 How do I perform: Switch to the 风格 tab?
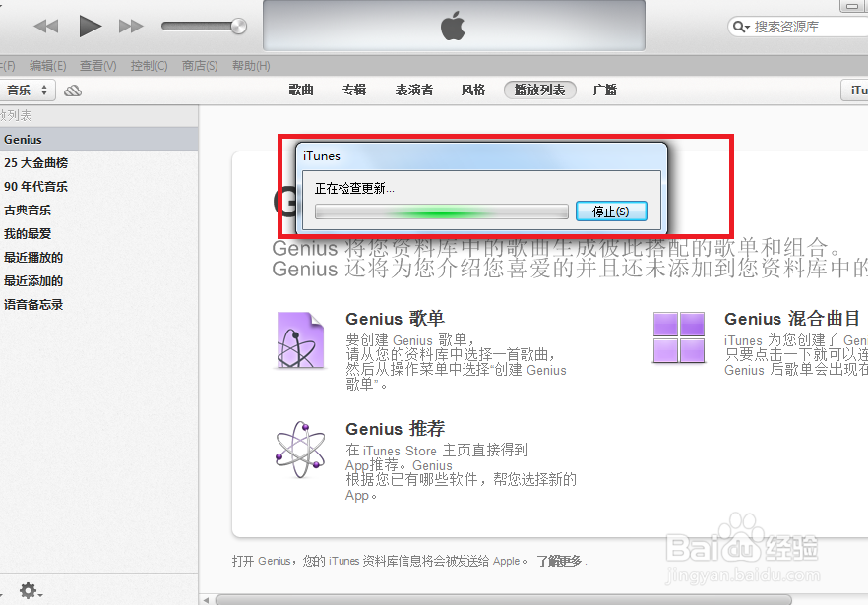tap(473, 90)
